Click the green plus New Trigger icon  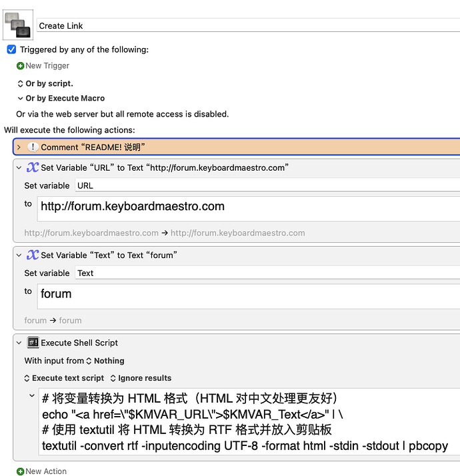pyautogui.click(x=21, y=66)
